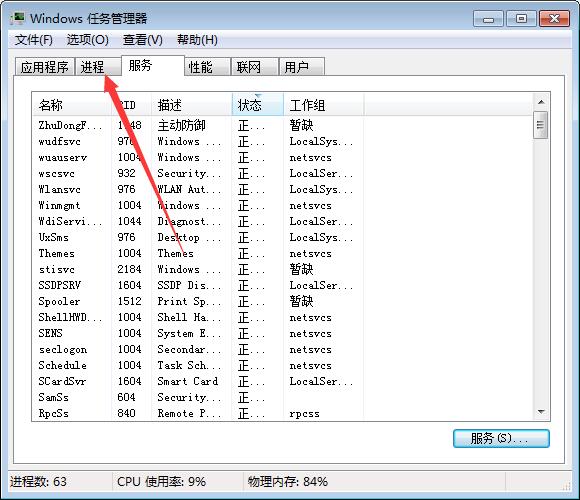580x500 pixels.
Task: Click the 服务(S)... button
Action: point(501,439)
